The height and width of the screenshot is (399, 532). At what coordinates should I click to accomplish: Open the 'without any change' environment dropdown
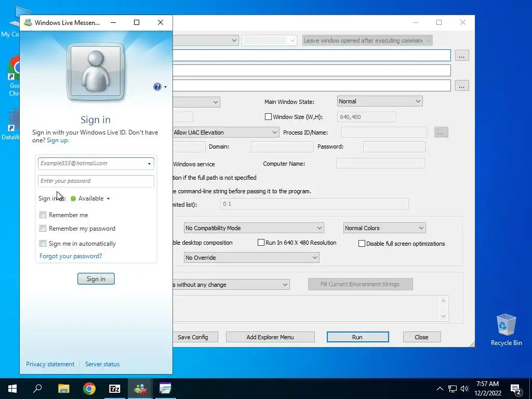point(231,284)
